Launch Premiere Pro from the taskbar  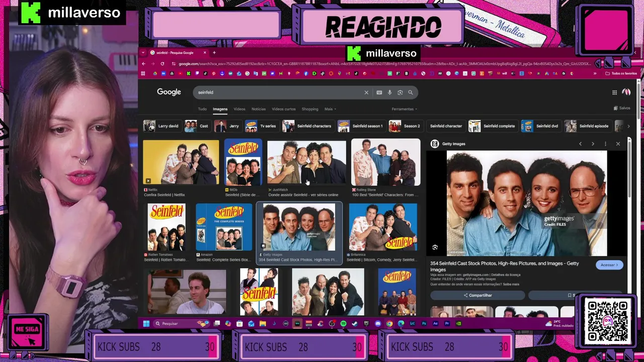click(447, 323)
